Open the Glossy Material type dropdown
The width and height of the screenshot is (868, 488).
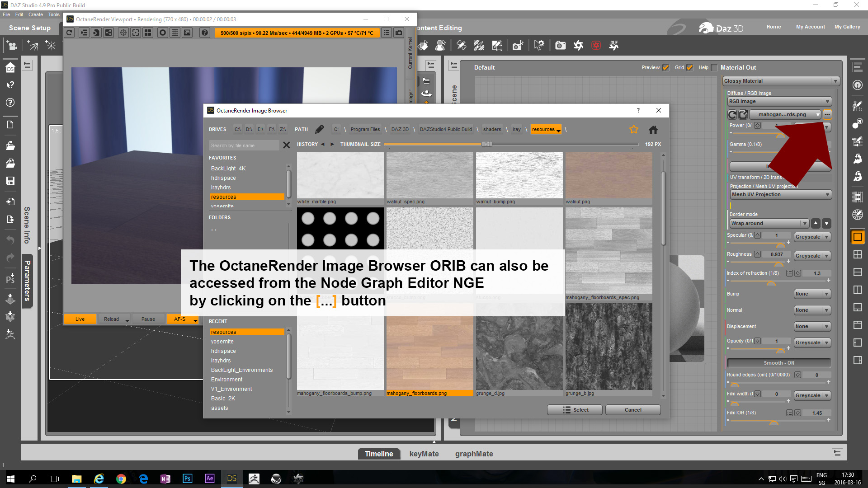click(781, 81)
